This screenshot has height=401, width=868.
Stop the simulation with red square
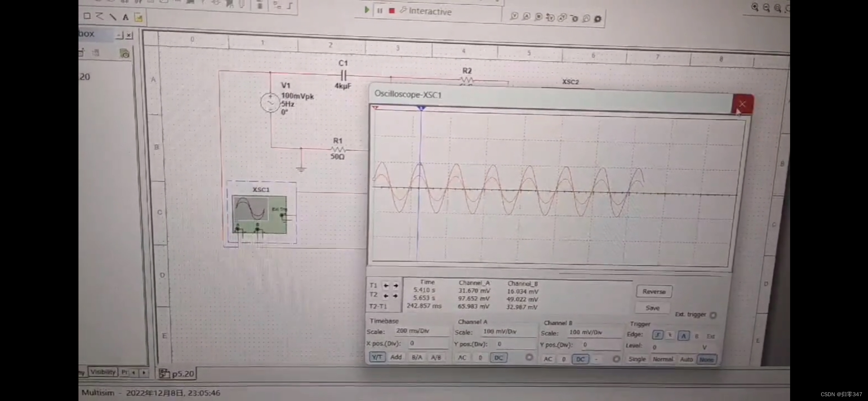click(392, 11)
